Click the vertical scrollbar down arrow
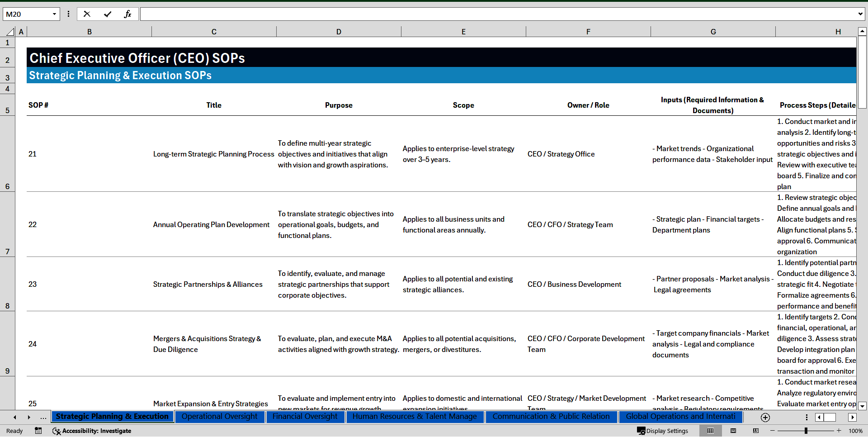The image size is (868, 437). (862, 406)
